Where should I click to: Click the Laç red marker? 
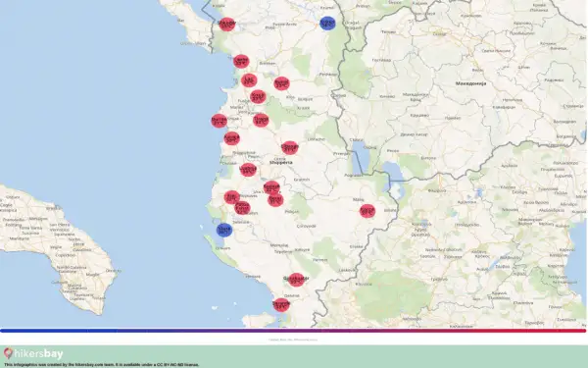tap(249, 80)
